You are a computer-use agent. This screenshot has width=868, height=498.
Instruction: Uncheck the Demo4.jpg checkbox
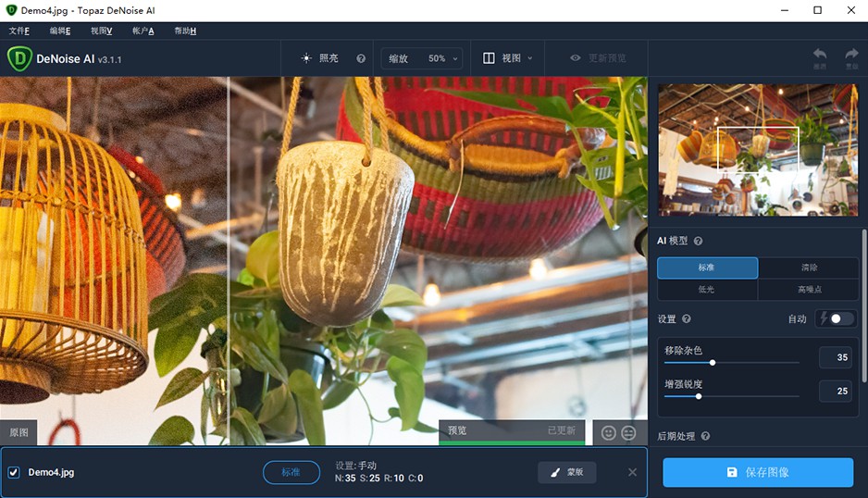pyautogui.click(x=14, y=472)
